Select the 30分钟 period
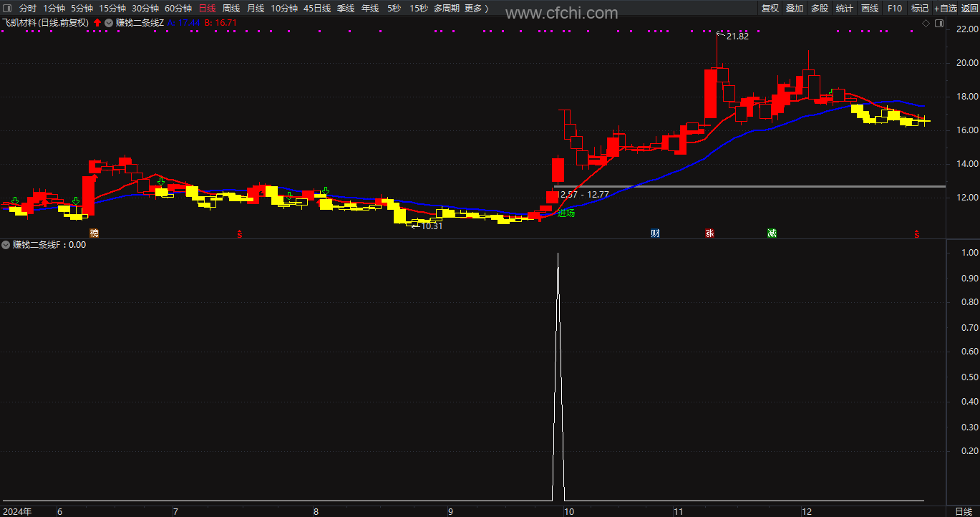The width and height of the screenshot is (980, 517). (x=145, y=9)
